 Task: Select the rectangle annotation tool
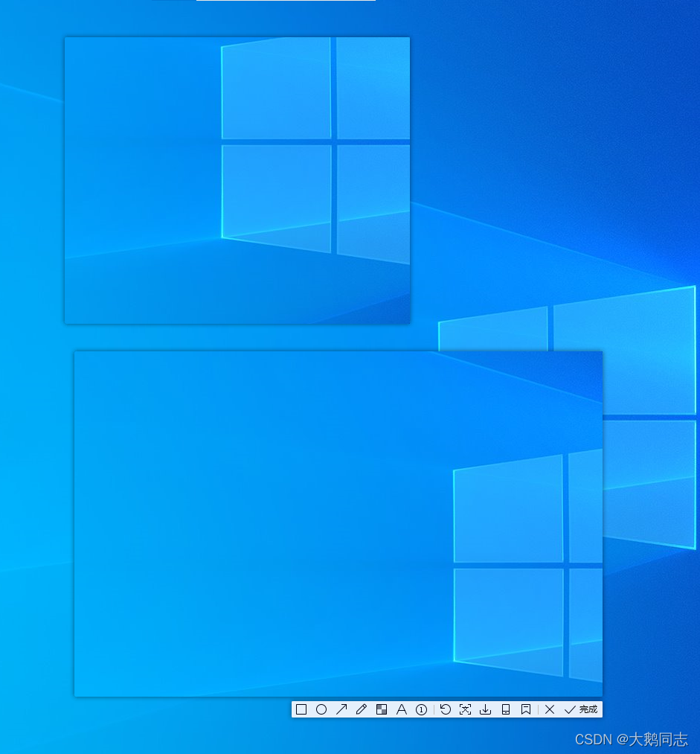pyautogui.click(x=301, y=709)
